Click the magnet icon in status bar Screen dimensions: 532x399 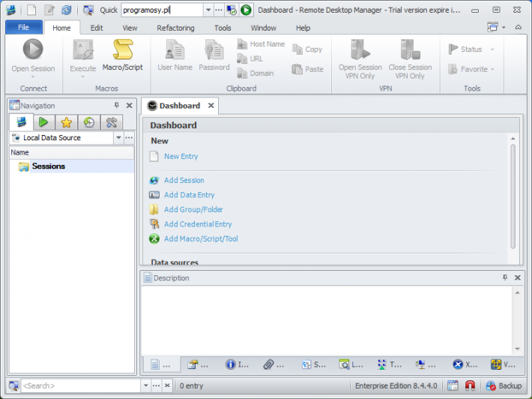pos(470,385)
